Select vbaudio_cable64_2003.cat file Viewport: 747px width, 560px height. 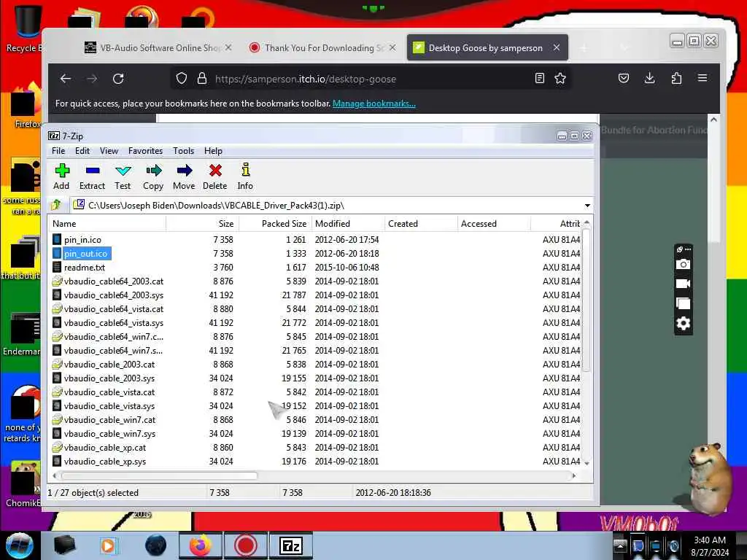113,281
